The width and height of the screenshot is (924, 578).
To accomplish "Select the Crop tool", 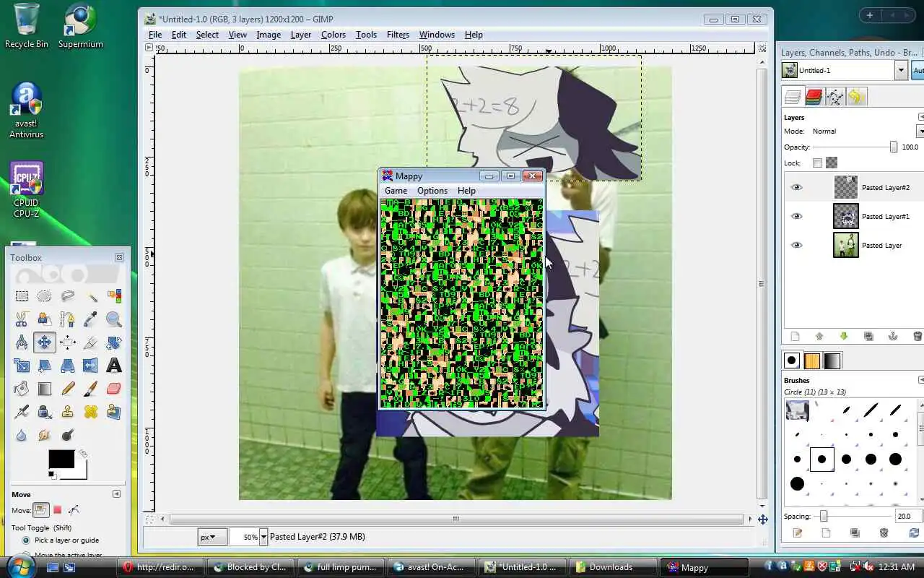I will point(91,342).
